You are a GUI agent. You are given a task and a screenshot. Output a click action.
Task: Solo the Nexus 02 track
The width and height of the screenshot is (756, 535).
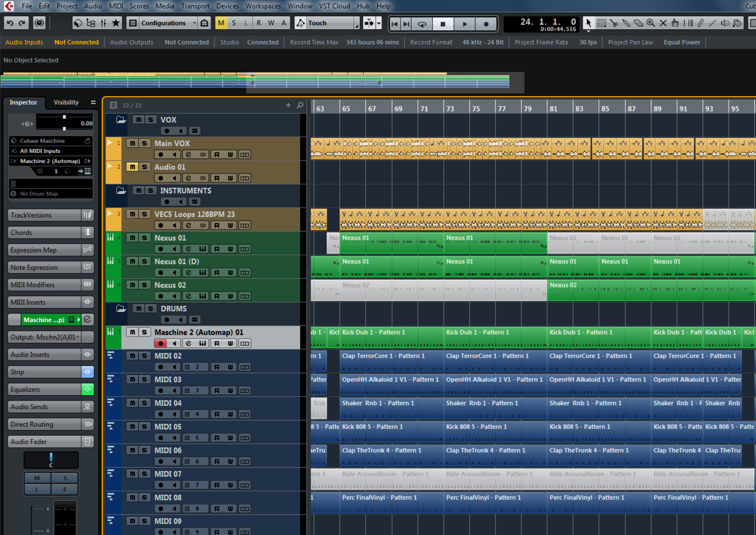point(144,285)
